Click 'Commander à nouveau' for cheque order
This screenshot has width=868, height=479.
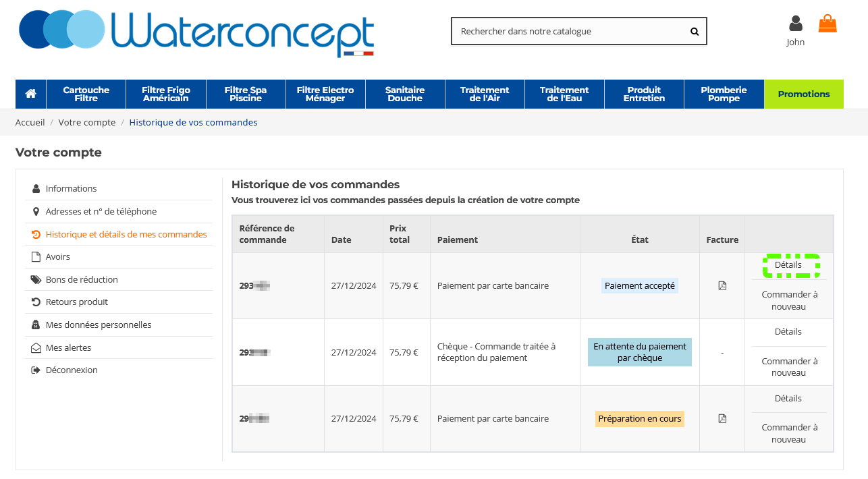(x=789, y=366)
